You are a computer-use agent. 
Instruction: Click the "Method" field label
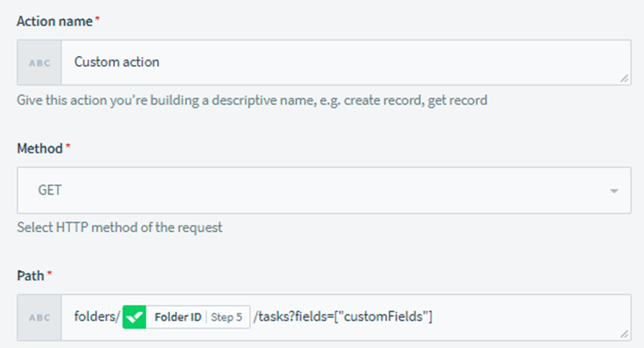(40, 148)
